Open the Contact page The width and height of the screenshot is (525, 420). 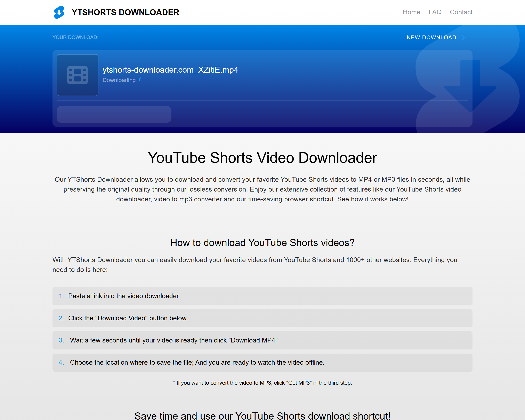click(x=461, y=12)
